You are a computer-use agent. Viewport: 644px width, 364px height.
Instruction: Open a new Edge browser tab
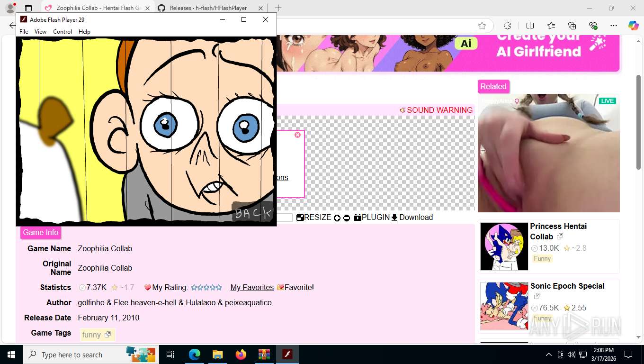point(278,8)
